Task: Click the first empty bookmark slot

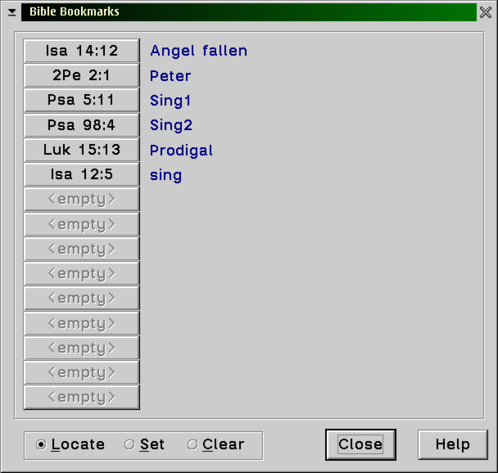Action: coord(82,199)
